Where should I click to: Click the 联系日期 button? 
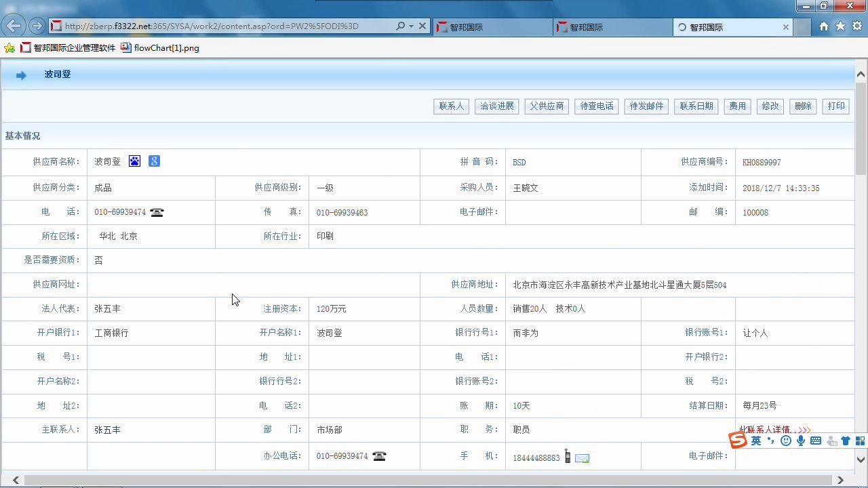point(696,106)
